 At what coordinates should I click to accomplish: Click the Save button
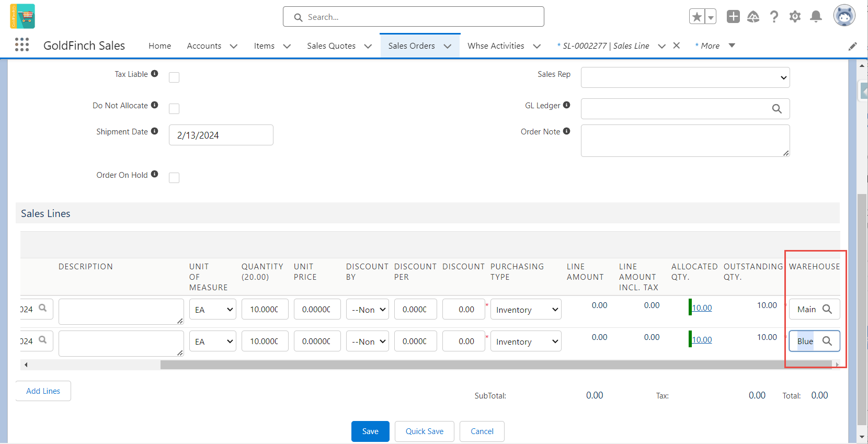[370, 431]
